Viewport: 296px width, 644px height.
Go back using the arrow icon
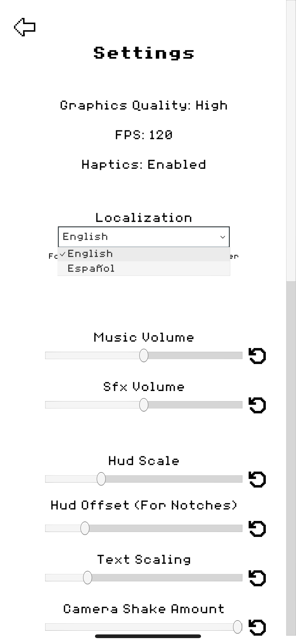(x=25, y=27)
